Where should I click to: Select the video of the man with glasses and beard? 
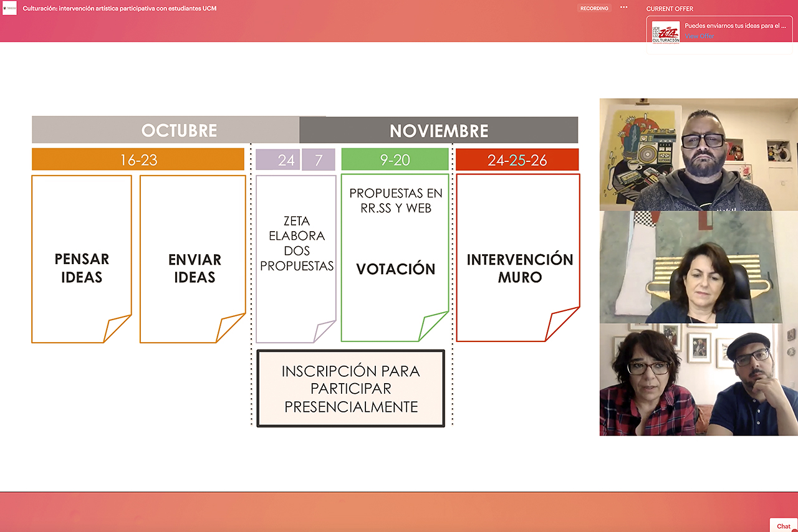click(x=699, y=154)
